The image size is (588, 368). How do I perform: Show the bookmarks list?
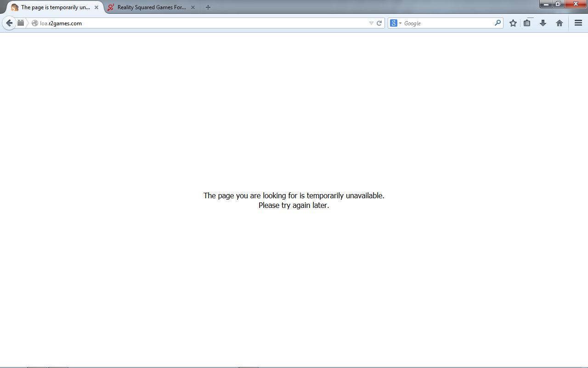[x=527, y=23]
